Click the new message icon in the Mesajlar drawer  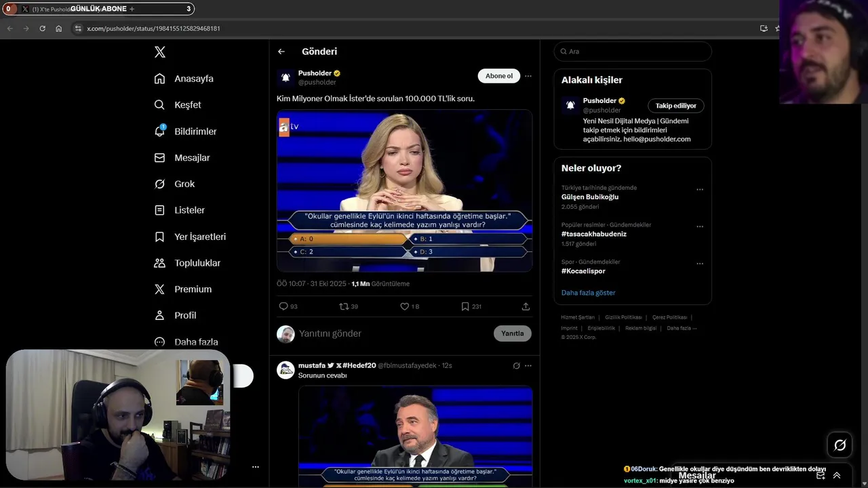(821, 476)
